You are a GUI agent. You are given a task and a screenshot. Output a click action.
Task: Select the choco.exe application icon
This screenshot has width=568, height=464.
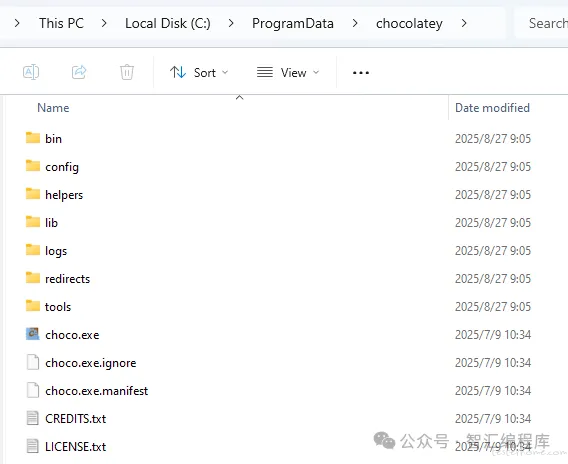pyautogui.click(x=33, y=334)
